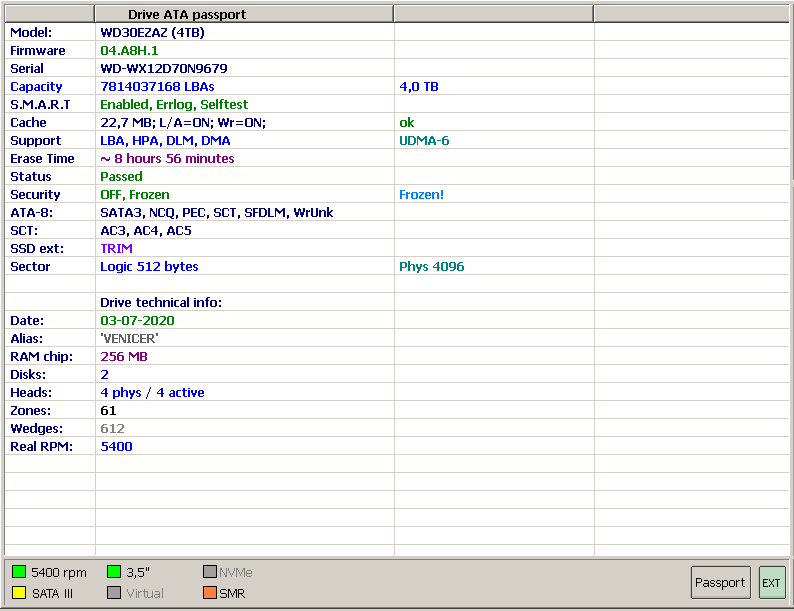Click the Drive ATA passport column header

(244, 14)
